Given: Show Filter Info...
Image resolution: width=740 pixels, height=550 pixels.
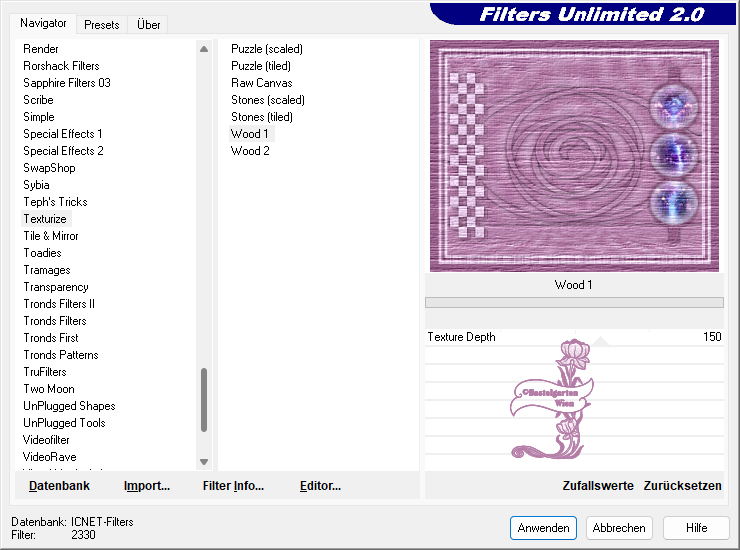Looking at the screenshot, I should coord(233,486).
